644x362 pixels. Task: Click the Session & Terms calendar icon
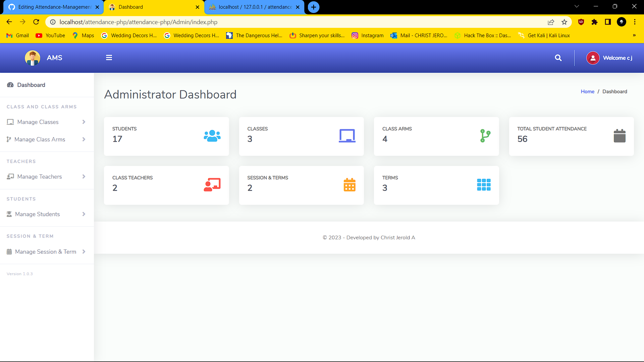(350, 185)
